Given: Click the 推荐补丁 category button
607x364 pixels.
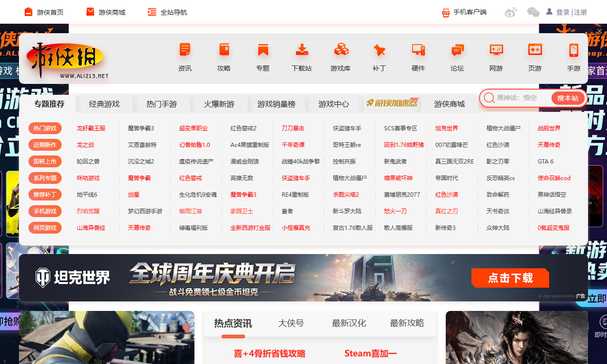Looking at the screenshot, I should click(x=45, y=194).
